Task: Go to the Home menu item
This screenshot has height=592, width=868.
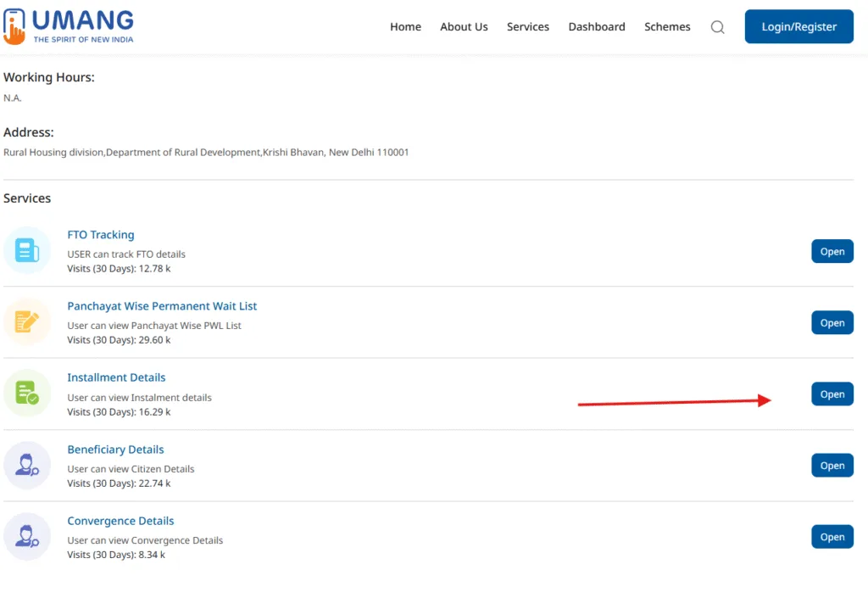Action: pos(405,26)
